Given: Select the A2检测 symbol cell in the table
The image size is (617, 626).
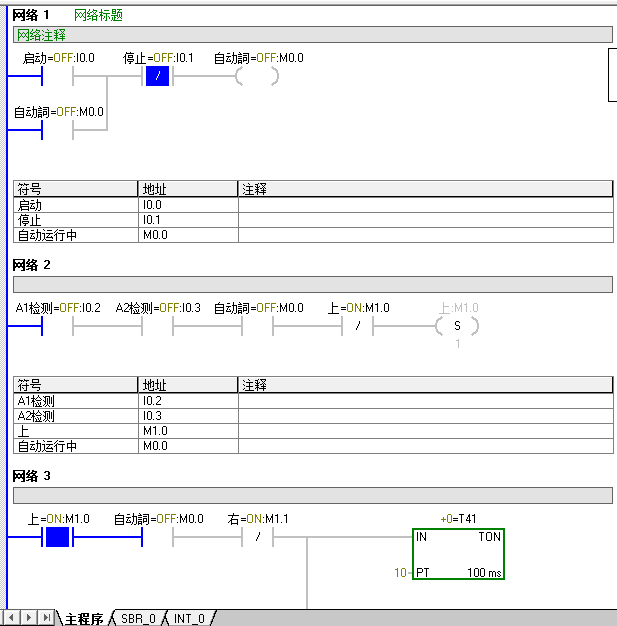Looking at the screenshot, I should pos(75,416).
